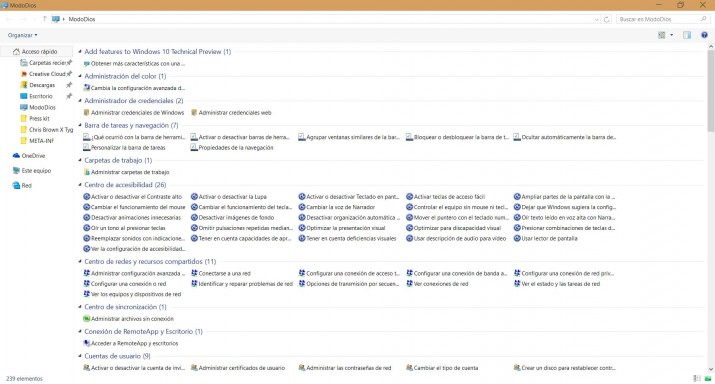Click the search magnifier icon
Viewport: 715px width, 384px height.
tap(703, 19)
